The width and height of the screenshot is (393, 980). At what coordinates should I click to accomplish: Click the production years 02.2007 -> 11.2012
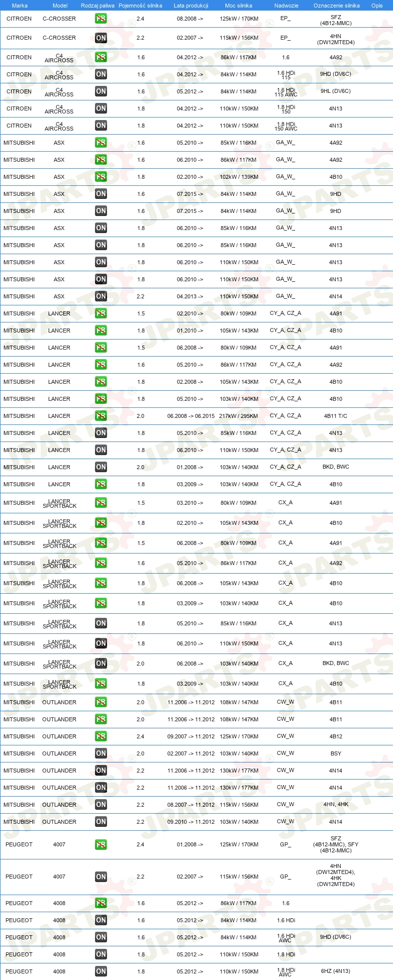(x=191, y=753)
